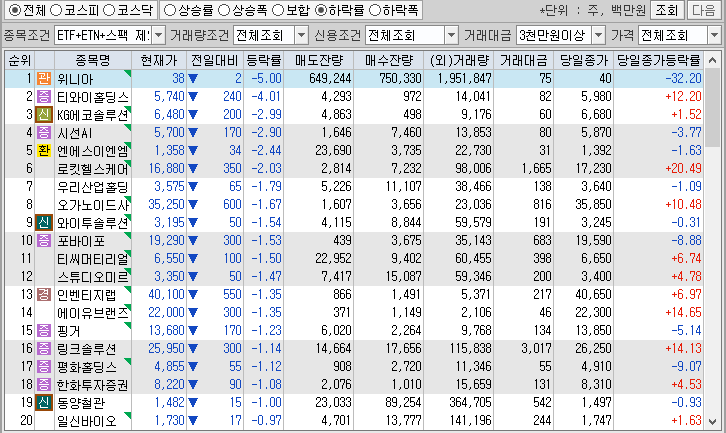Select stock name 티씨머티리얼
The height and width of the screenshot is (433, 726).
point(93,259)
